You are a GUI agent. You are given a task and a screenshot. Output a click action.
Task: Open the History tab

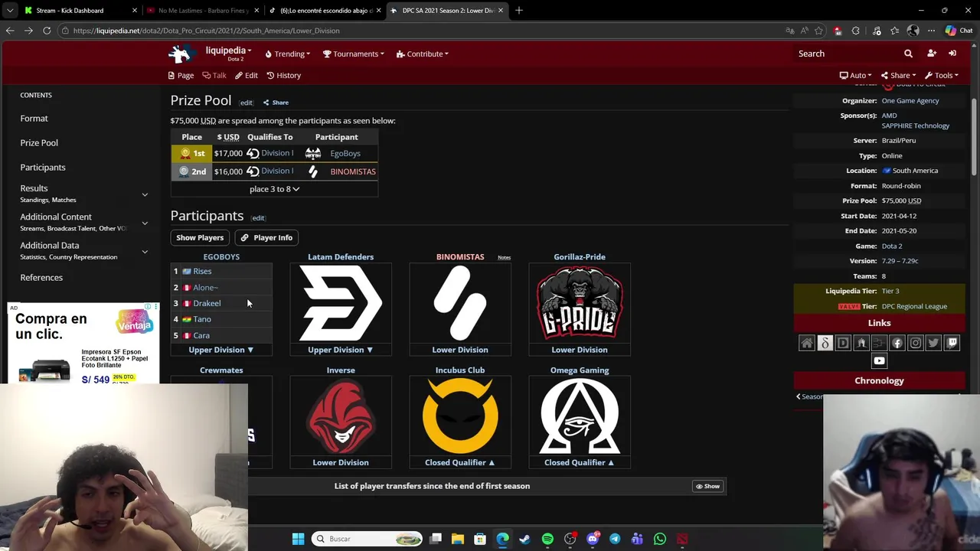[x=283, y=75]
